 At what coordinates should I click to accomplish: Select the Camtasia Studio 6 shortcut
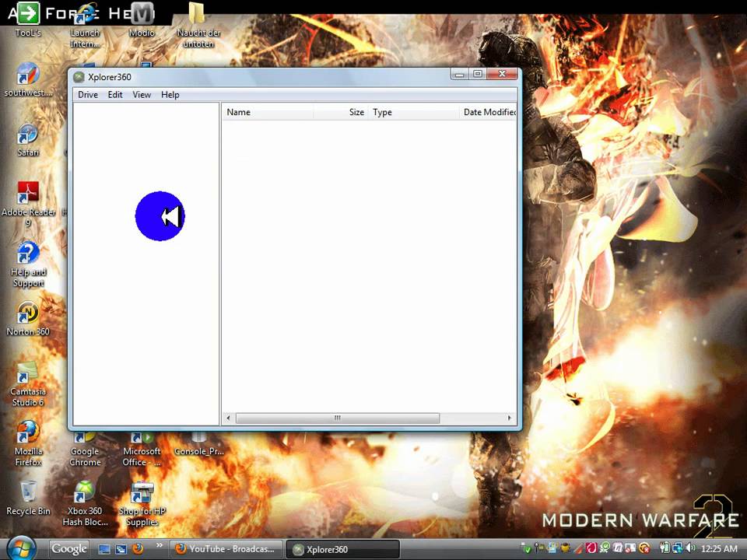point(28,385)
